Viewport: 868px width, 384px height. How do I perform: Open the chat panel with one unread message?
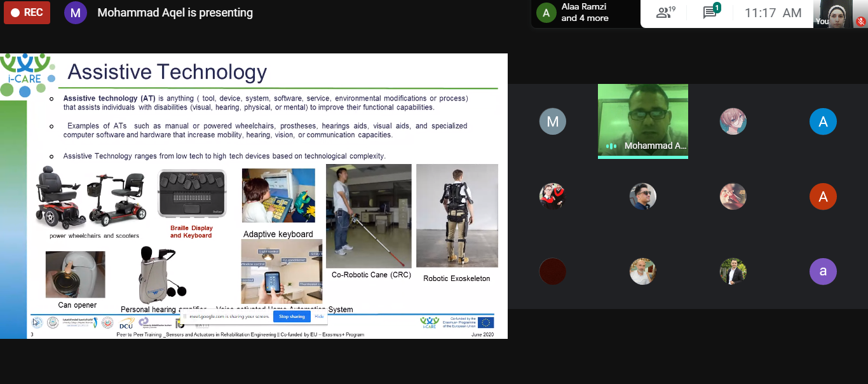pos(711,13)
